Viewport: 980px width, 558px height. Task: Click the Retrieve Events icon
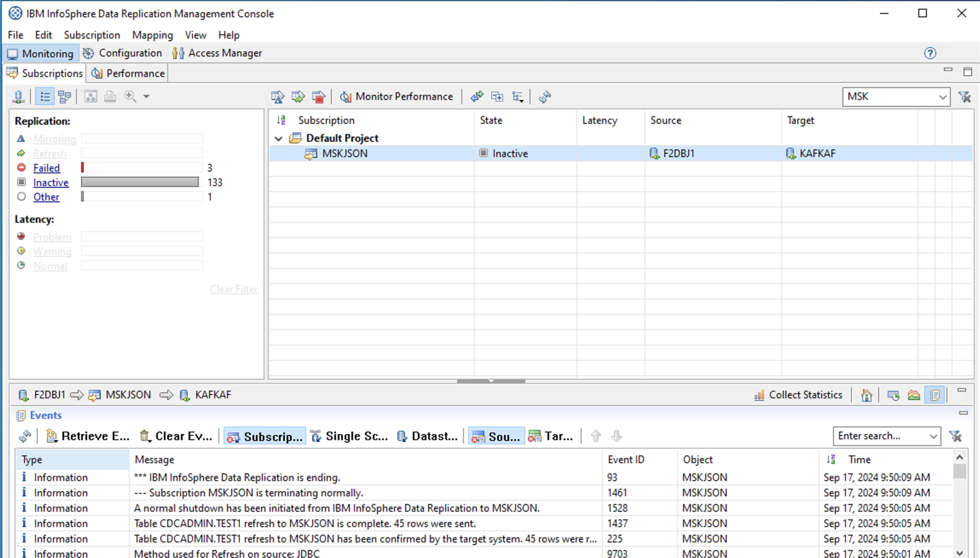pos(51,436)
